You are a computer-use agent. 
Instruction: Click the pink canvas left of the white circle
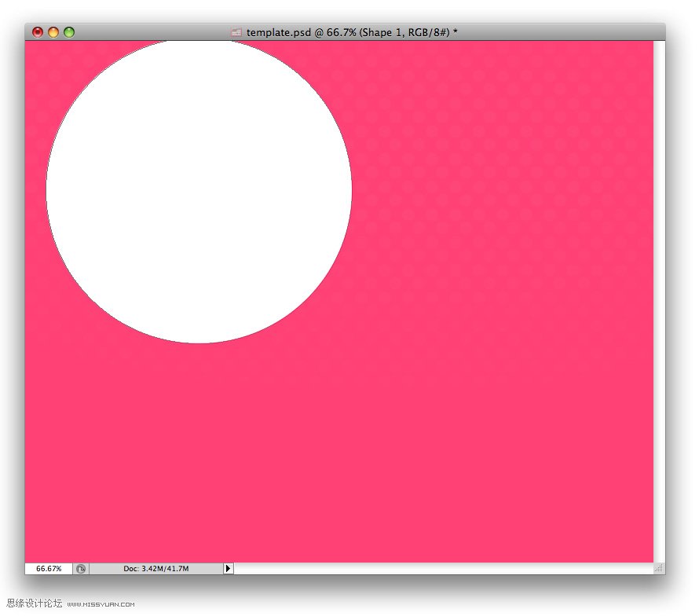[35, 236]
